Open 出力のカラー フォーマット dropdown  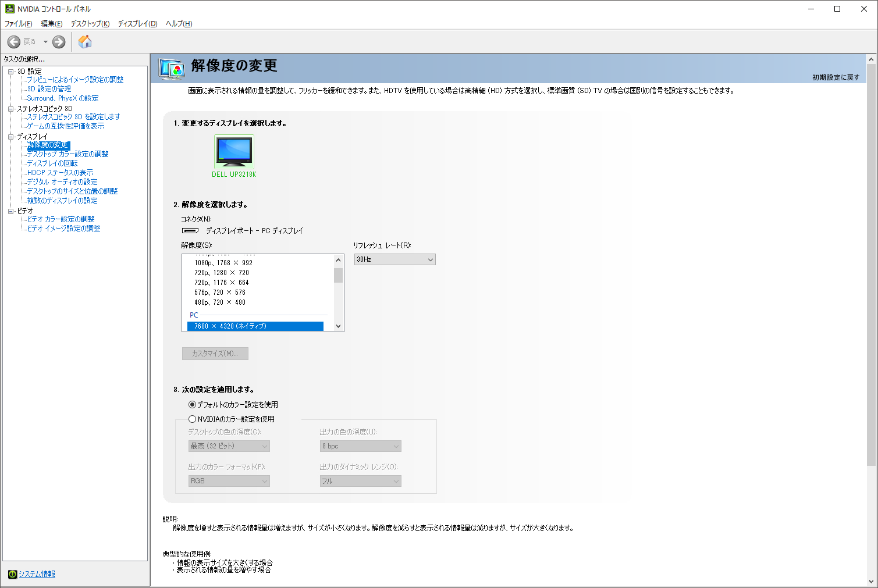(229, 481)
